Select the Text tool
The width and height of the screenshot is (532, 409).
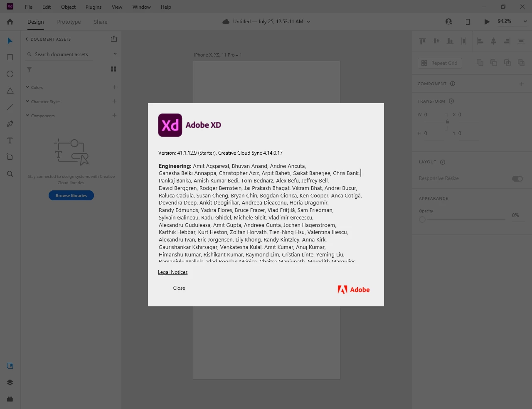(10, 140)
